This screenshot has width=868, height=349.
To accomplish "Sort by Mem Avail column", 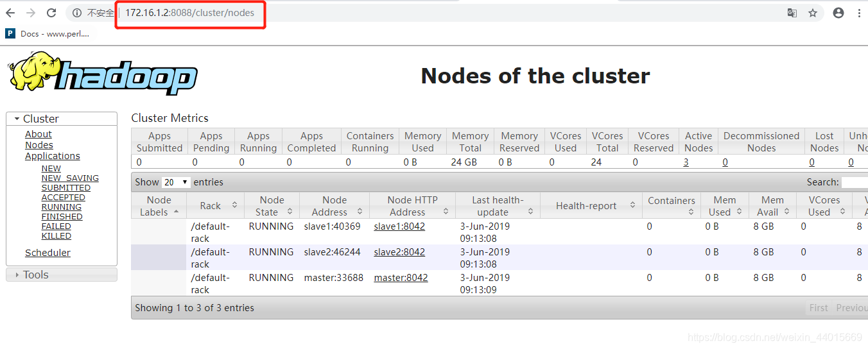I will (x=772, y=206).
